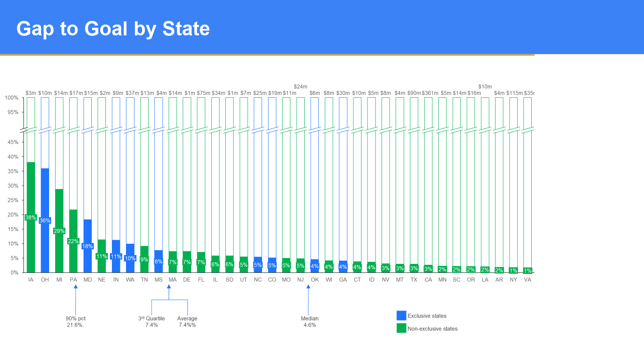Select the 22% data label on the PA bar
The width and height of the screenshot is (644, 362).
pyautogui.click(x=73, y=241)
